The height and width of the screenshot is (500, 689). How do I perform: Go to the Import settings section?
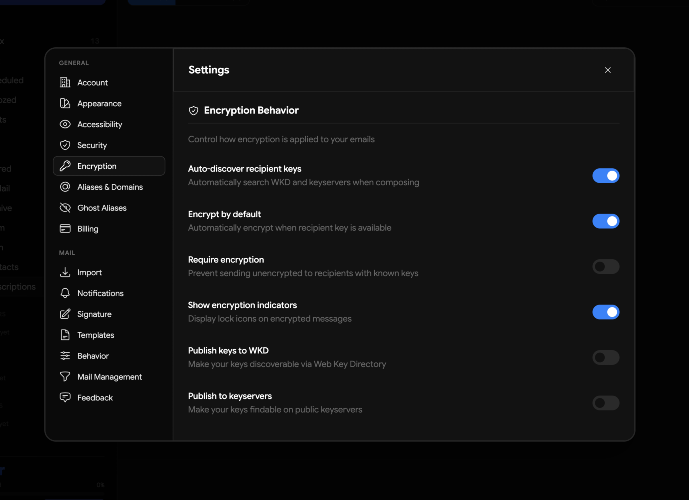coord(89,273)
